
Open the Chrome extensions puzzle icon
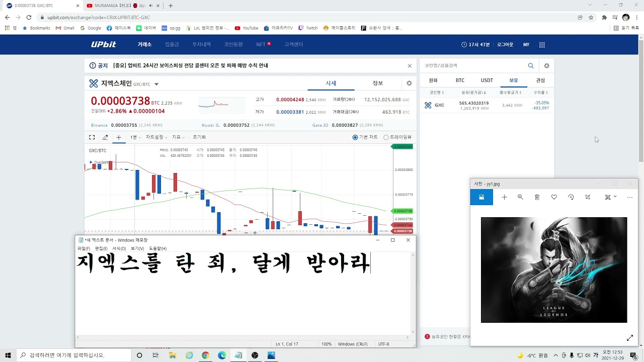tap(604, 18)
